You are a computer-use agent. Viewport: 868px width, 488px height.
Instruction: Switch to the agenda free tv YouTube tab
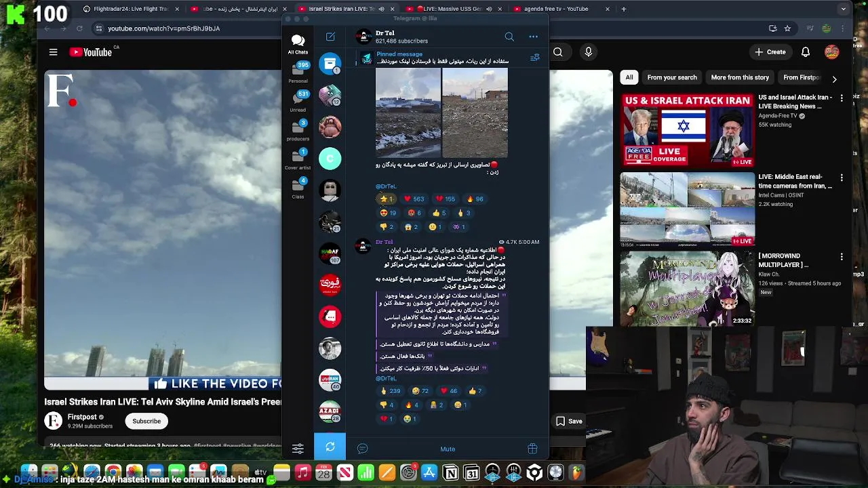coord(561,9)
